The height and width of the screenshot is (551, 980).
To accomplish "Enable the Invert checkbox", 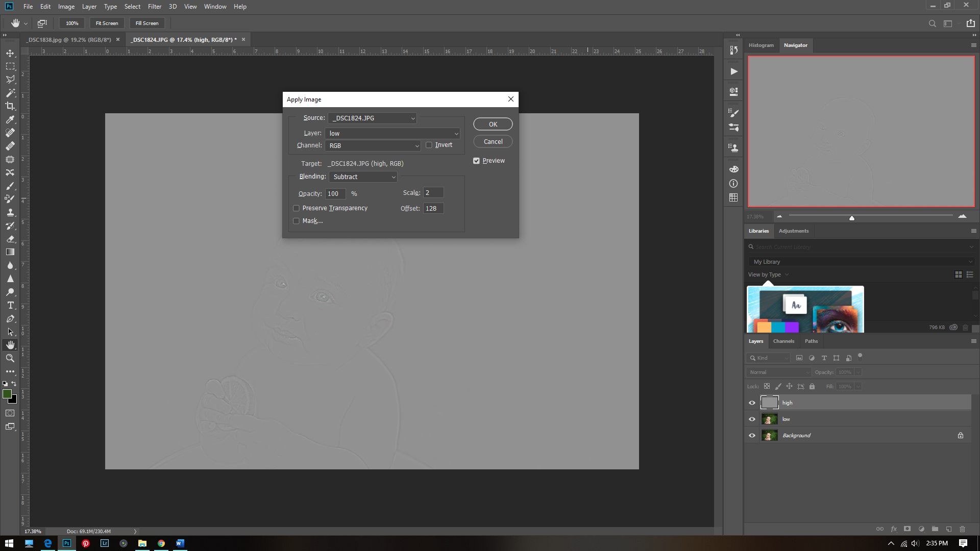I will 429,145.
